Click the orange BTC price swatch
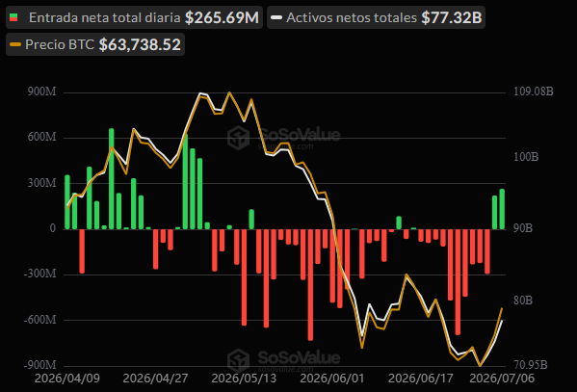577x392 pixels. point(15,44)
